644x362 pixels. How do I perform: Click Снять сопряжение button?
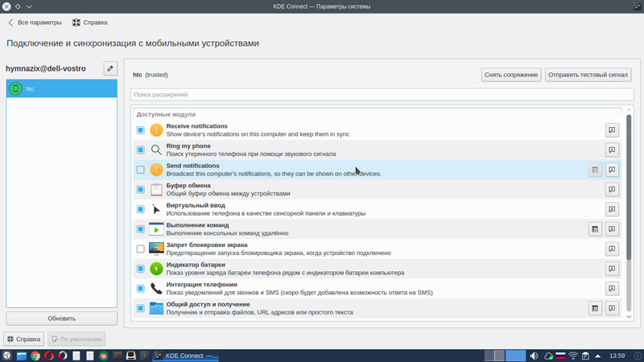511,75
